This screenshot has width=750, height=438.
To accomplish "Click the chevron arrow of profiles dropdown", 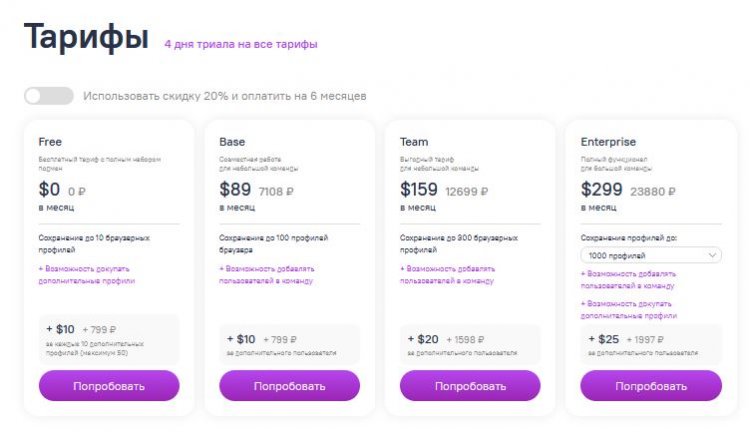I will 712,255.
